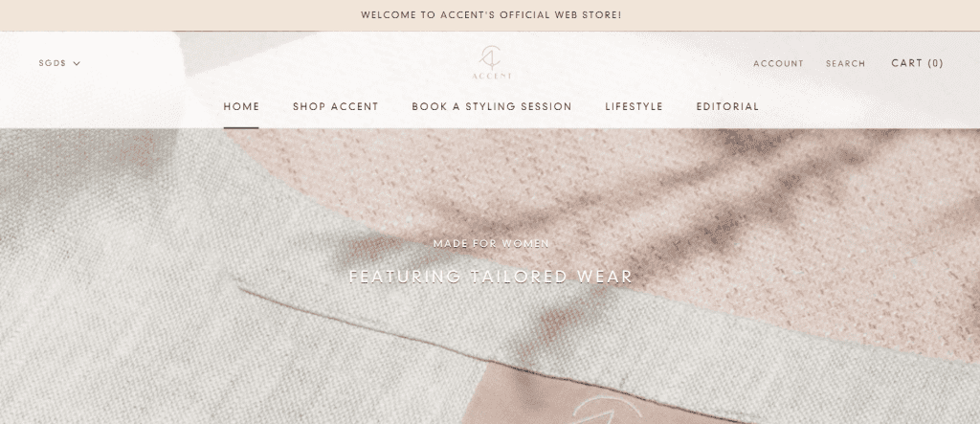Image resolution: width=980 pixels, height=424 pixels.
Task: Go to Book a Styling Session
Action: click(x=492, y=106)
